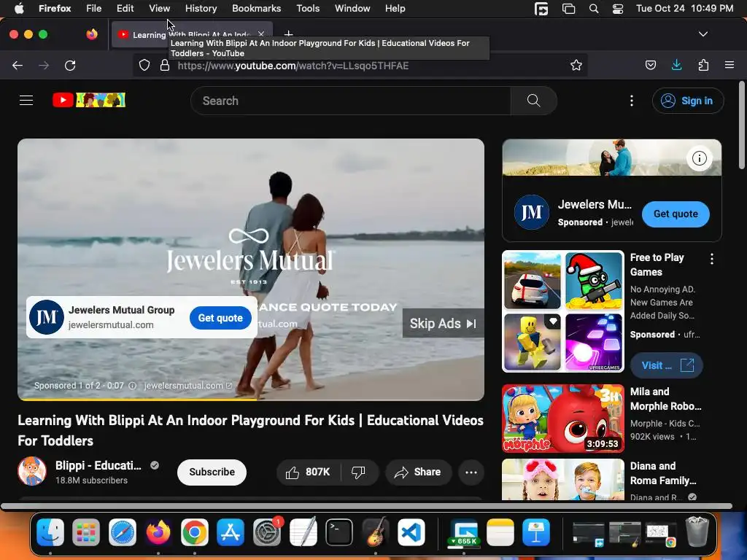Go back with Firefox back arrow
The image size is (747, 560).
click(18, 65)
